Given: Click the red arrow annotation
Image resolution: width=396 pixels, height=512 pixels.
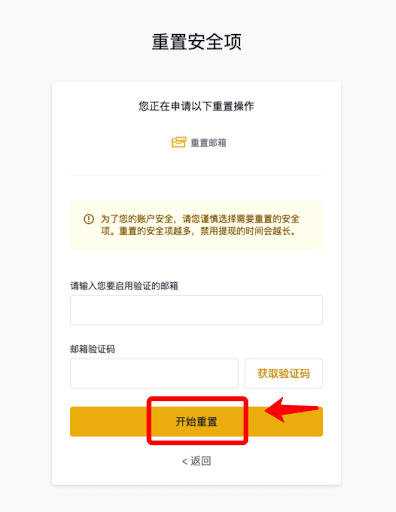Looking at the screenshot, I should pos(292,410).
